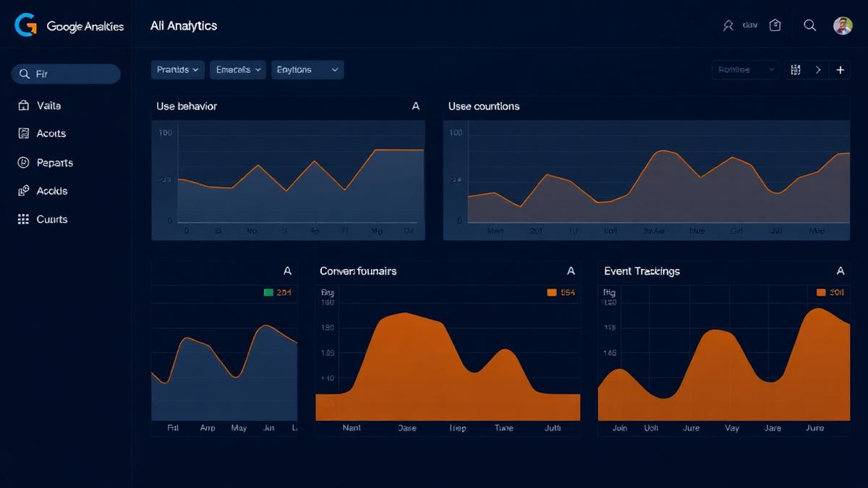Viewport: 868px width, 488px height.
Task: Click the person icon beside 'dav'
Action: [728, 24]
